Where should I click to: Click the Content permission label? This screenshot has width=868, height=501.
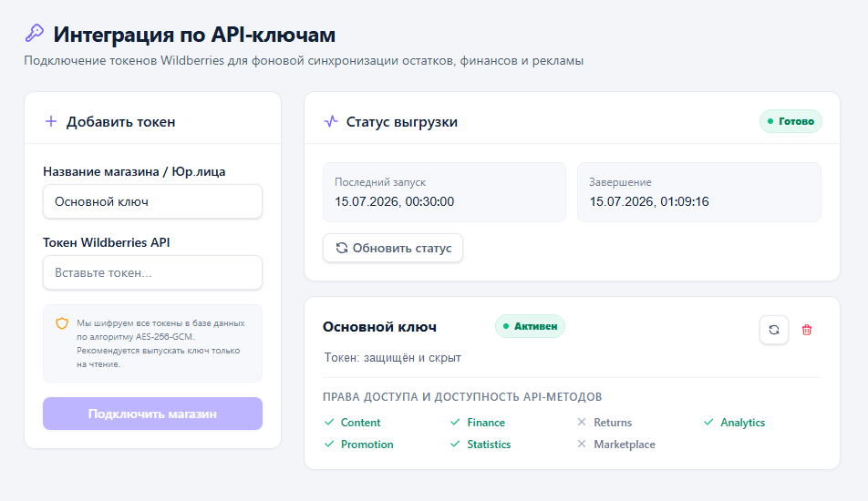pos(360,423)
